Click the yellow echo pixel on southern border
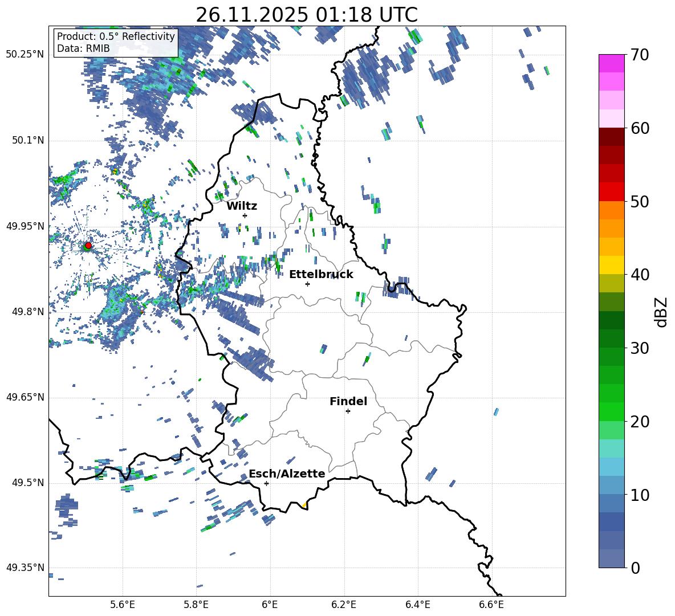This screenshot has width=675, height=616. [304, 505]
